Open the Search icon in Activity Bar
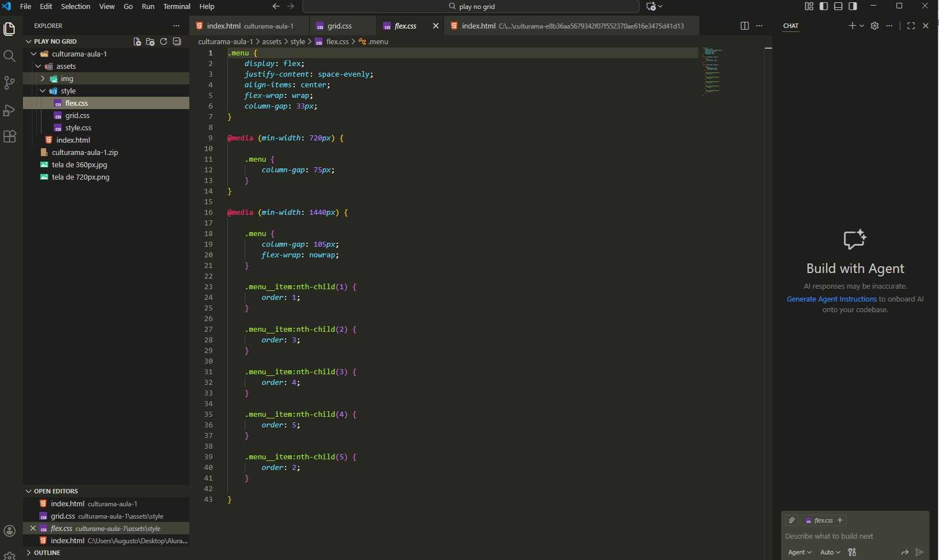 pyautogui.click(x=9, y=55)
